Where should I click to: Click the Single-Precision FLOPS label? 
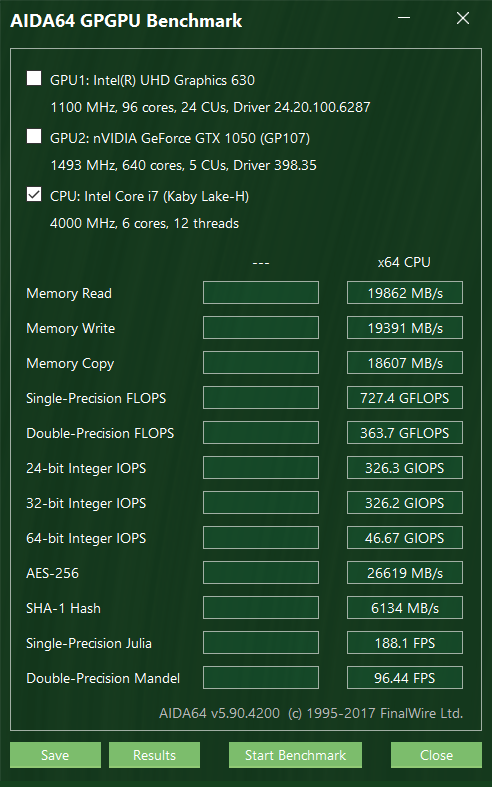click(96, 399)
